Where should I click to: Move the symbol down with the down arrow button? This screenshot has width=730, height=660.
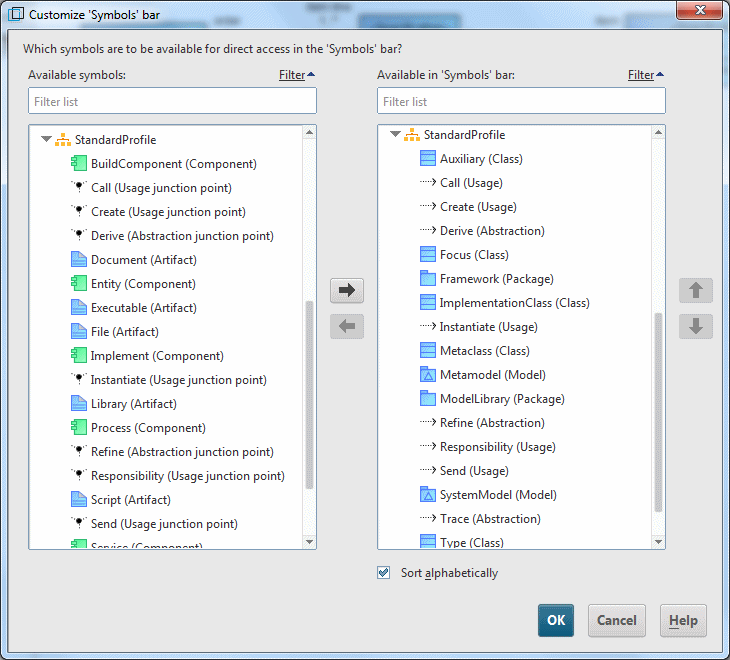(x=696, y=326)
